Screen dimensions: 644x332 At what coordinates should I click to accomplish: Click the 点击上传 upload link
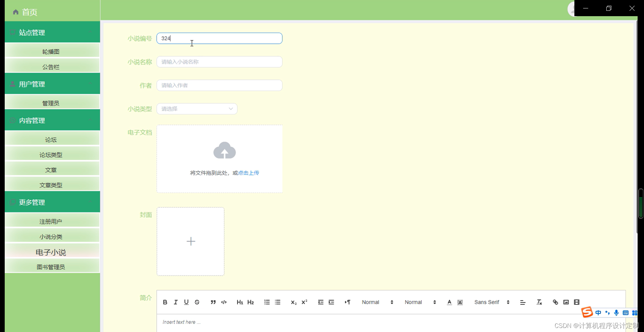coord(249,173)
